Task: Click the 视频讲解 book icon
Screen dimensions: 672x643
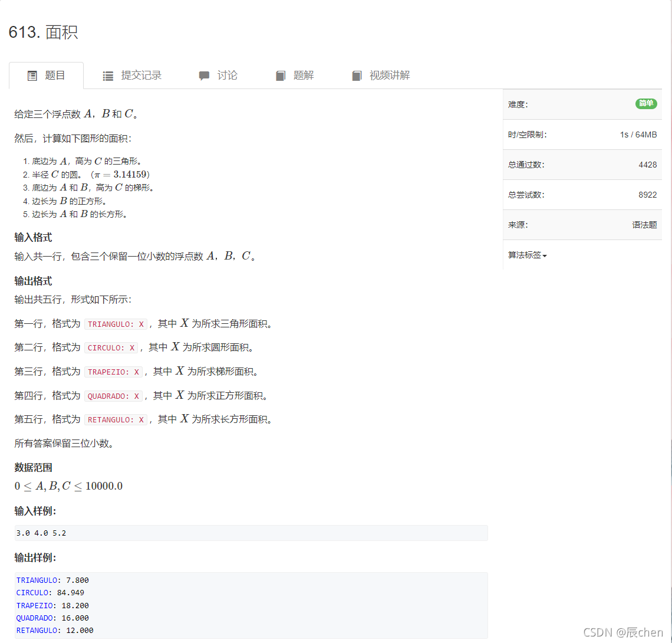Action: [x=357, y=76]
